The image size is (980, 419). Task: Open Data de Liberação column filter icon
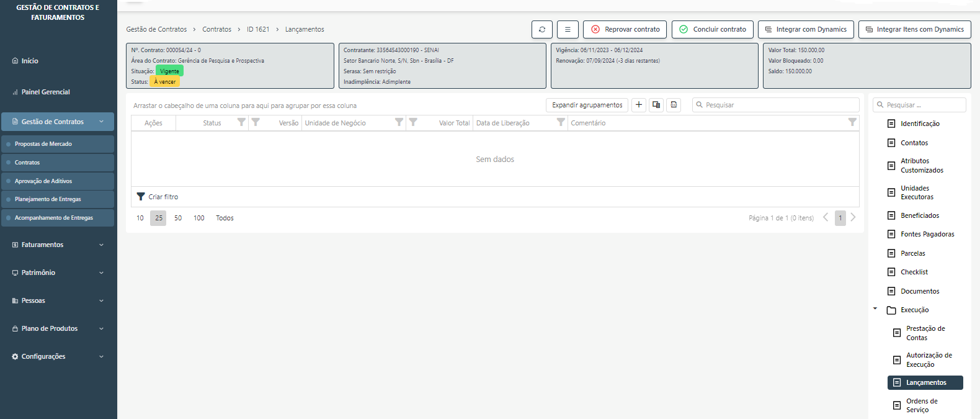[561, 123]
